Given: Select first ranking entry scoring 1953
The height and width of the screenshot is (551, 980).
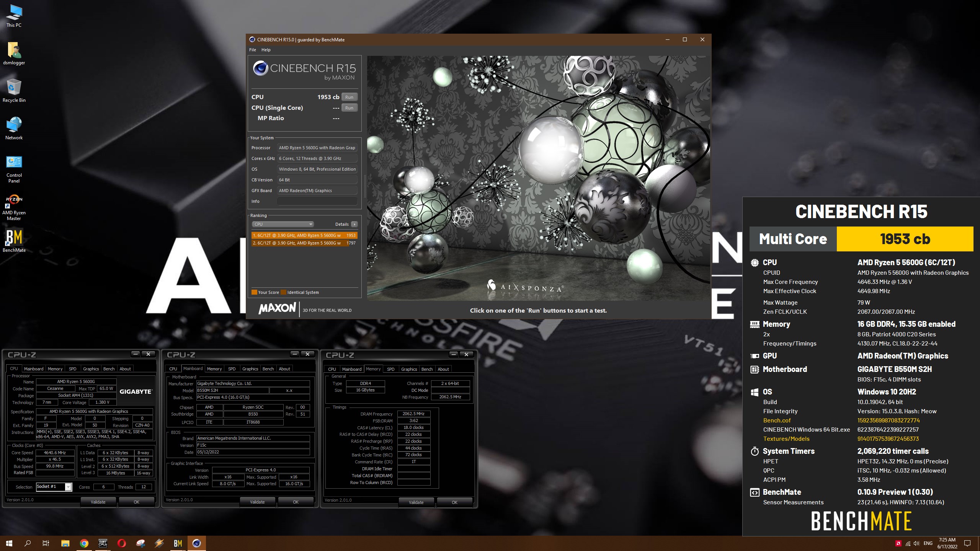Looking at the screenshot, I should click(x=304, y=235).
